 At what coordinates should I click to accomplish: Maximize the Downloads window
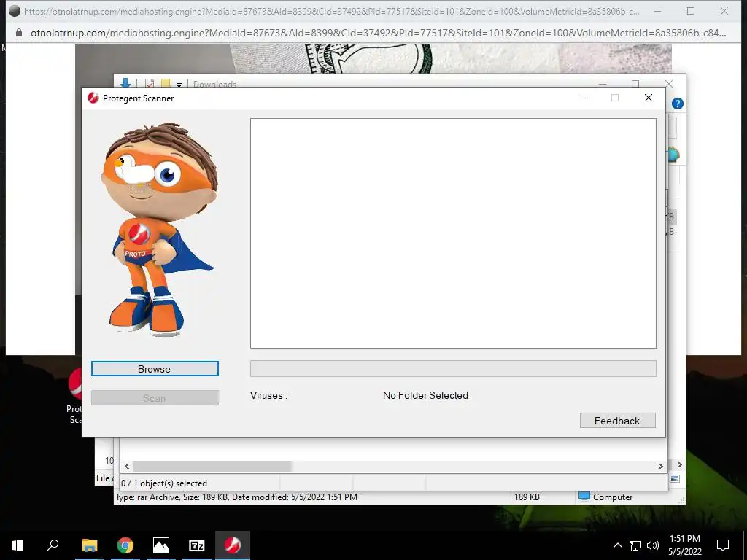pos(635,84)
